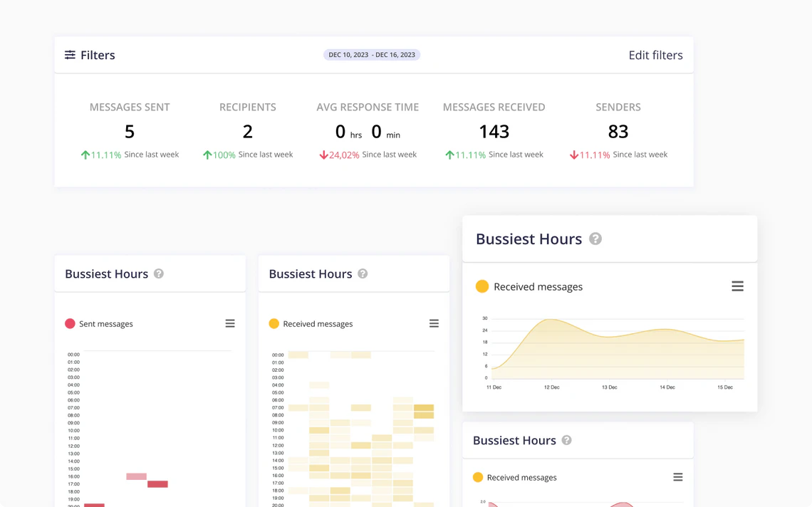Screen dimensions: 812x507
Task: Open the options icon on the bottom Received messages panel
Action: coord(678,476)
